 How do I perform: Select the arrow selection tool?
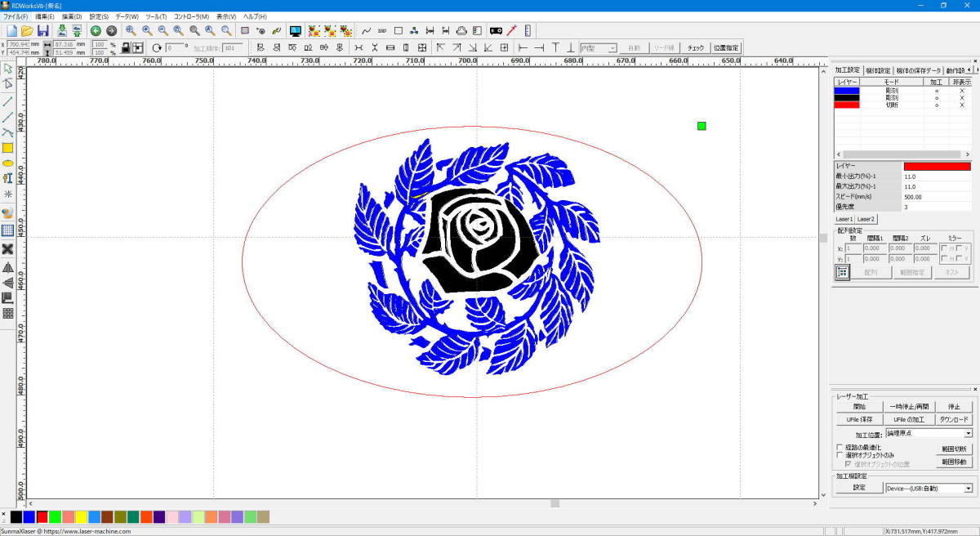tap(7, 69)
